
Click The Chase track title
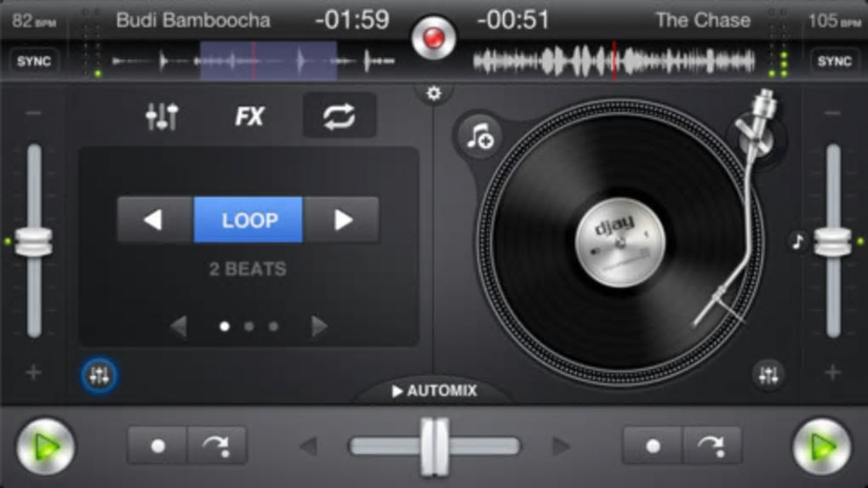[x=703, y=20]
